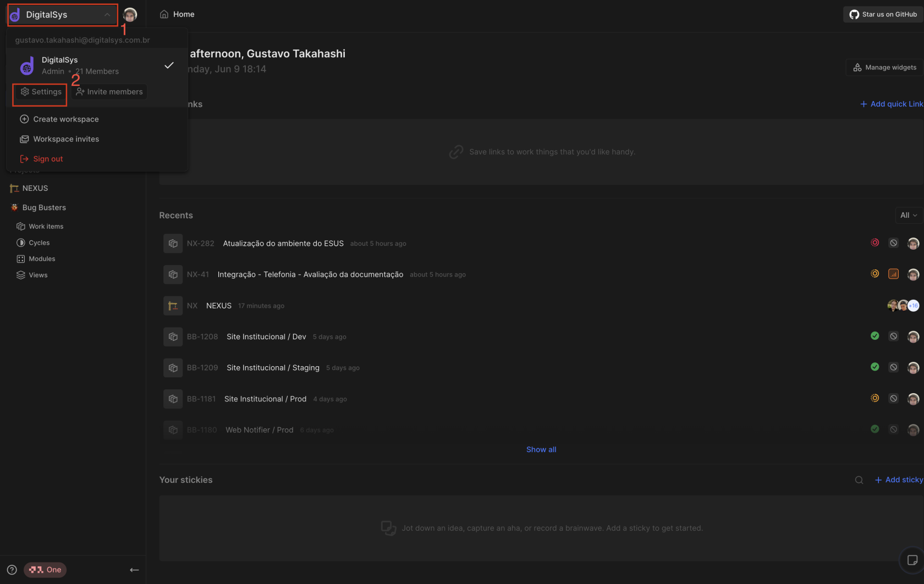The width and height of the screenshot is (924, 584).
Task: Open the sticky note floating icon
Action: tap(912, 560)
